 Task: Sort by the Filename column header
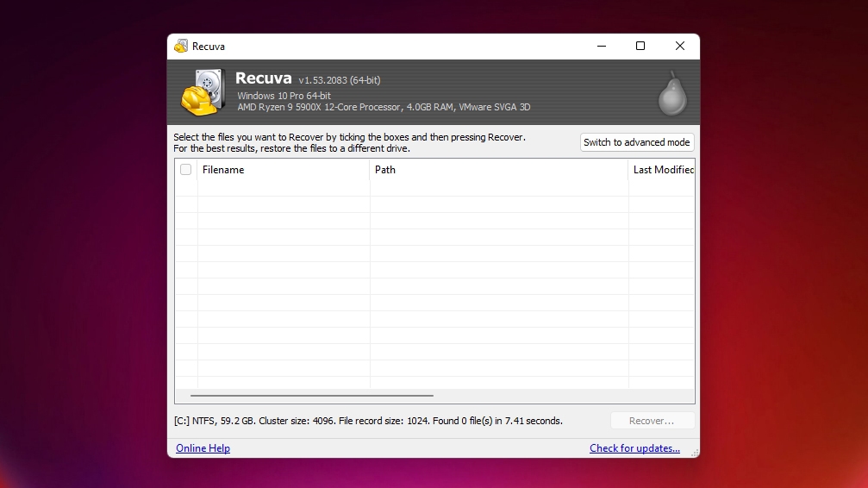point(283,170)
